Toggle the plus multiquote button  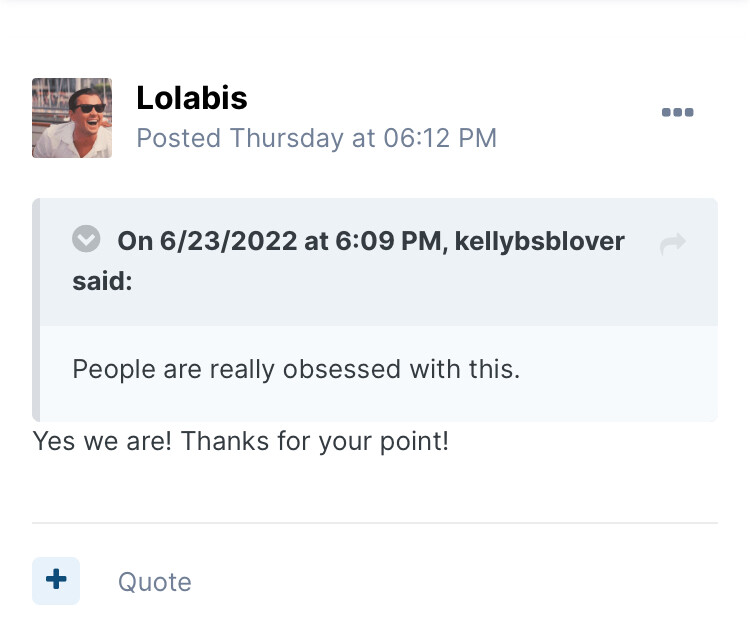point(56,580)
